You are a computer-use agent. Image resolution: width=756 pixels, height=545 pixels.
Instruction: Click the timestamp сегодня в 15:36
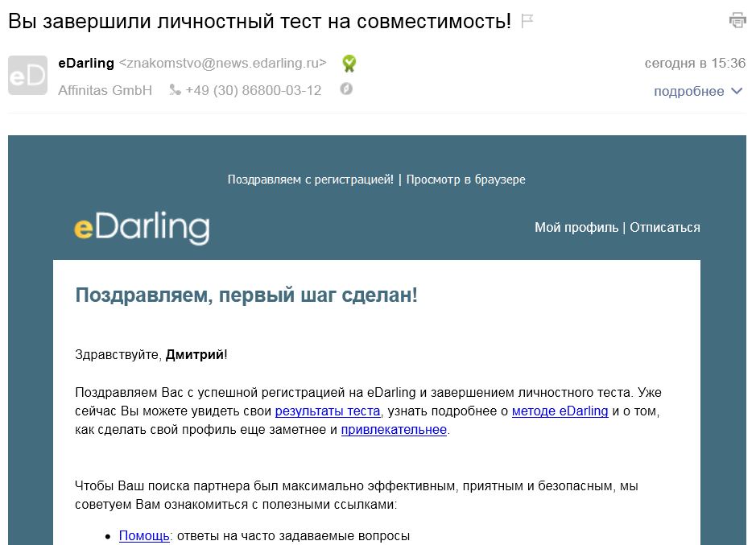coord(695,63)
